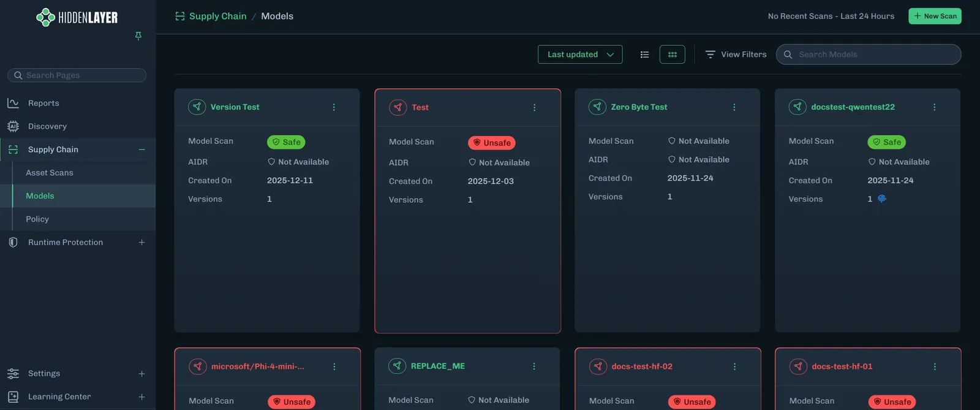Screen dimensions: 980x410
Task: Collapse the Supply Chain sidebar section
Action: pyautogui.click(x=141, y=150)
